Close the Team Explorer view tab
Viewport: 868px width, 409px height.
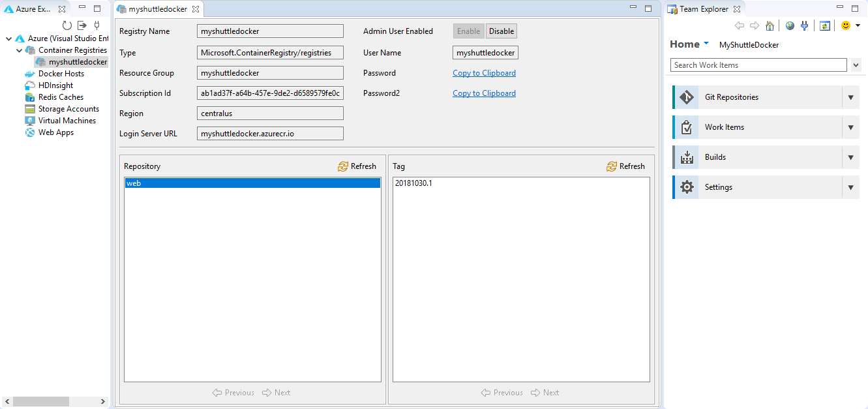737,9
